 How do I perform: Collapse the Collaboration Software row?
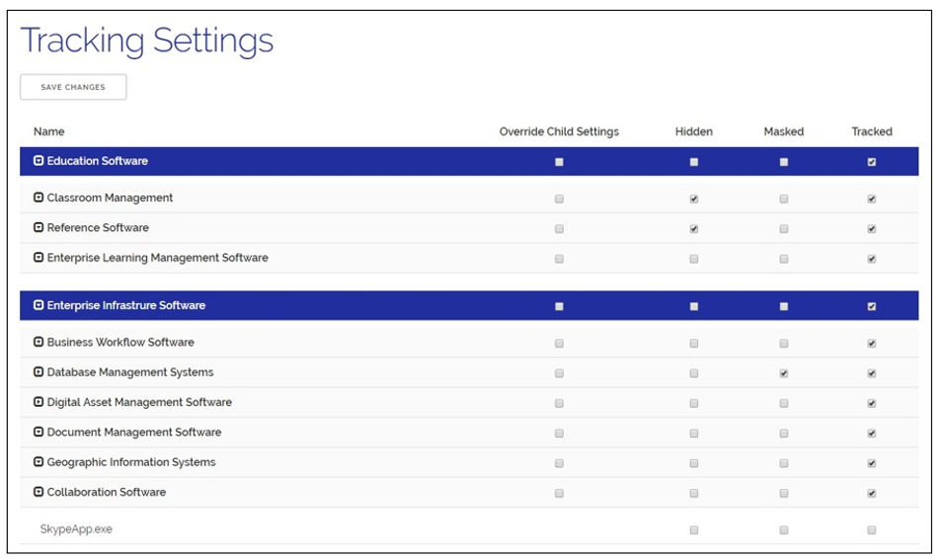(x=39, y=492)
